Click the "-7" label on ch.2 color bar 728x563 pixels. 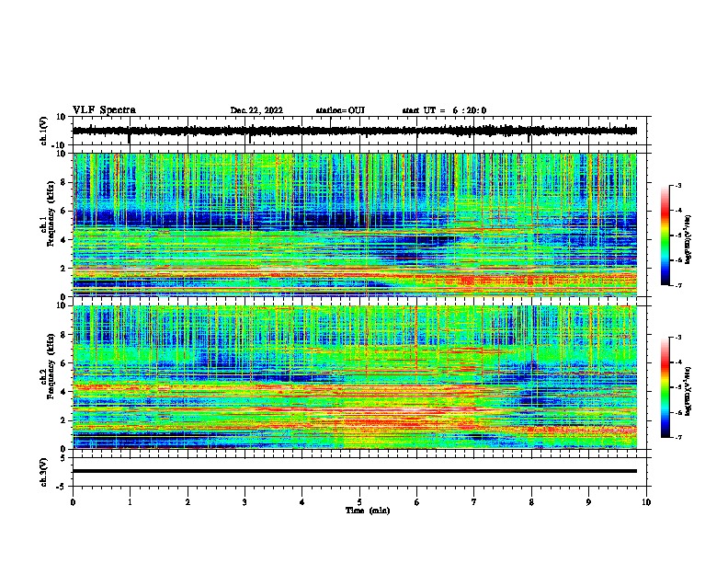point(678,437)
